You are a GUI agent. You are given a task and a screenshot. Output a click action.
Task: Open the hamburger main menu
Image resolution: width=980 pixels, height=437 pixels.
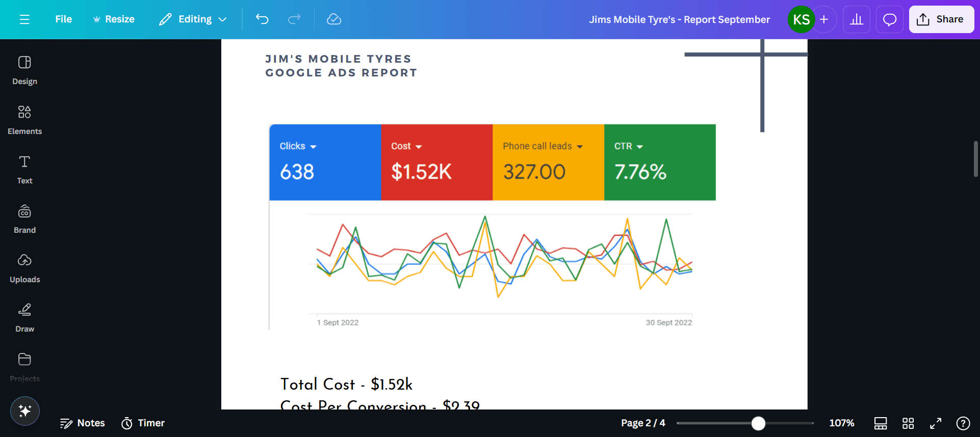[x=24, y=19]
